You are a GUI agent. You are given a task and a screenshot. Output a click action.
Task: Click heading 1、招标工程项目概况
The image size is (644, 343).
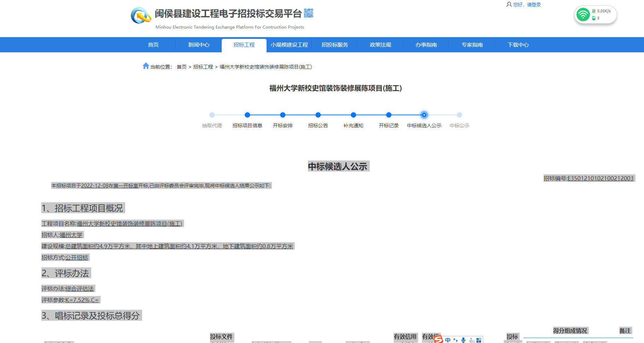click(x=83, y=208)
